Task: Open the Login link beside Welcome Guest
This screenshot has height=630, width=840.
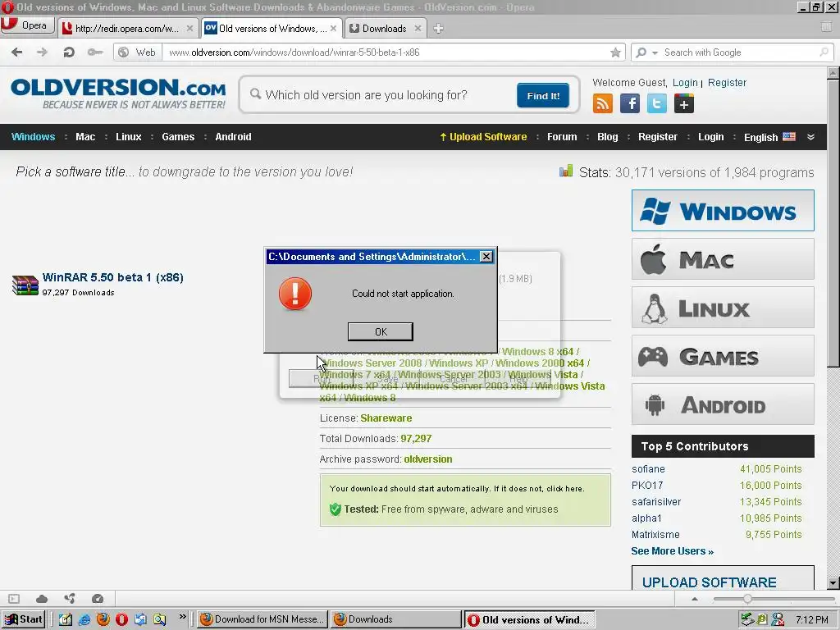Action: (x=685, y=83)
